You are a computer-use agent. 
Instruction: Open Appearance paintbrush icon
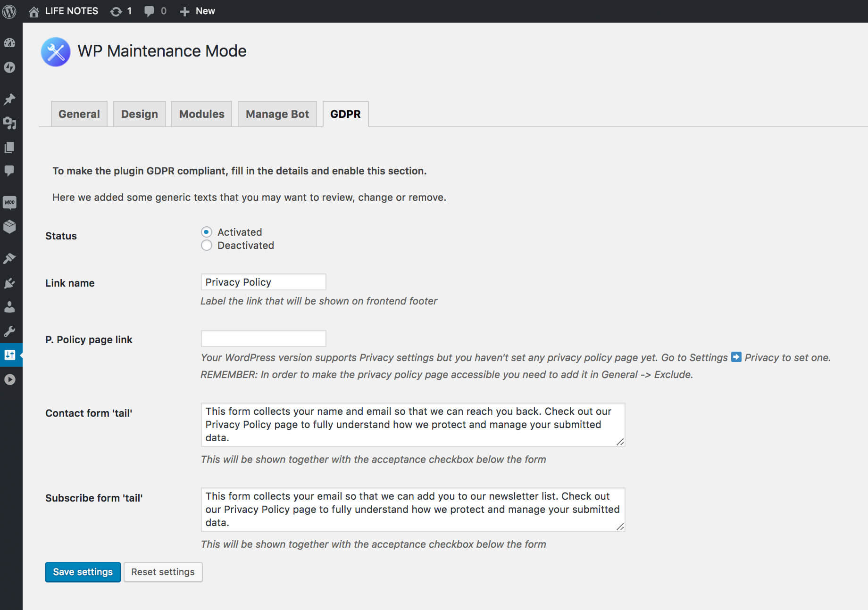(x=9, y=258)
